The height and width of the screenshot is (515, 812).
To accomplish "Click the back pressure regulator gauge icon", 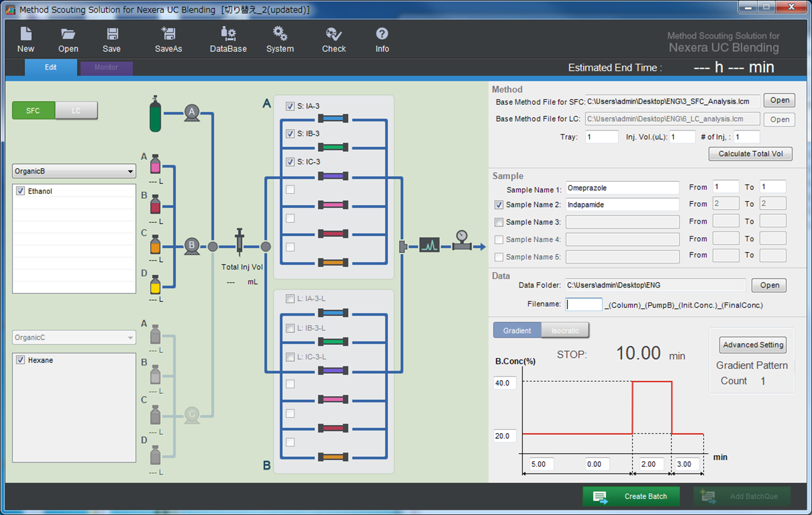I will pos(462,241).
